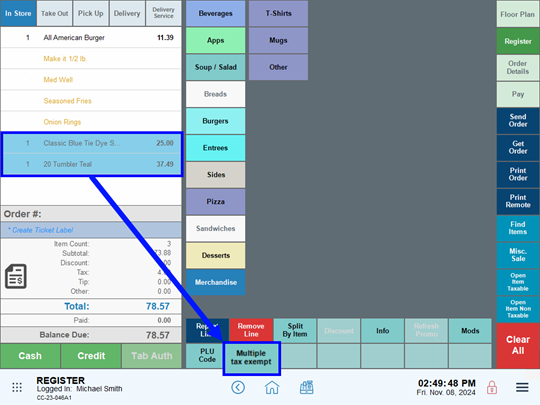Select the T-Shirts subcategory
The image size is (540, 405).
[x=278, y=13]
